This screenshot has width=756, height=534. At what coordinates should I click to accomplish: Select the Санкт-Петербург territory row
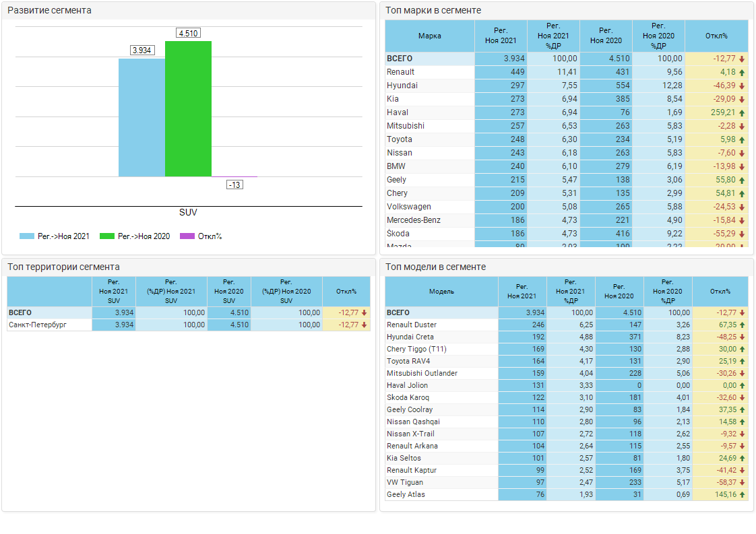click(49, 325)
